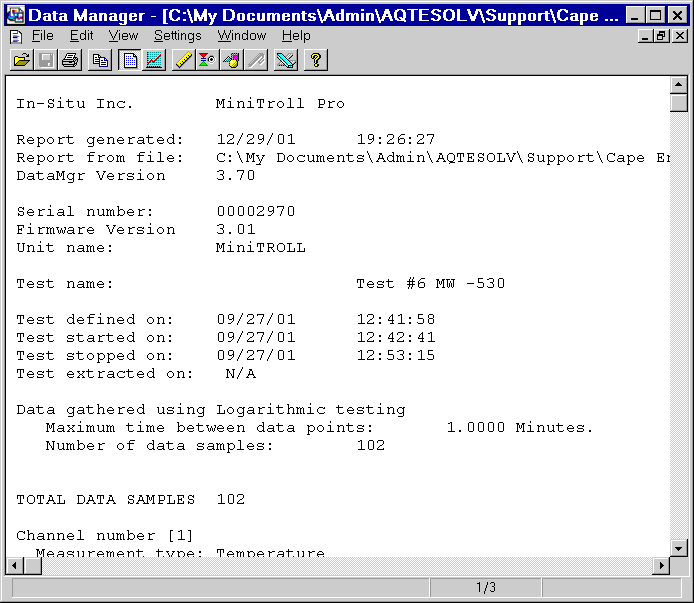Click the horizontal scrollbar right arrow
This screenshot has width=694, height=603.
pos(662,565)
